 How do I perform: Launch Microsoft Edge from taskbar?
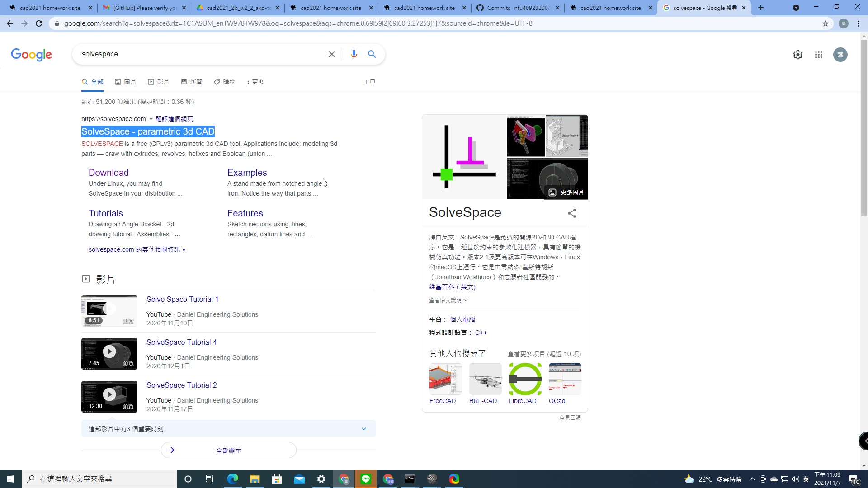(233, 479)
